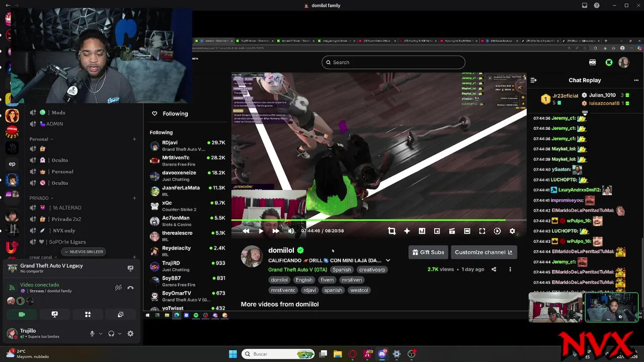
Task: Mute the video player volume
Action: pos(291,231)
